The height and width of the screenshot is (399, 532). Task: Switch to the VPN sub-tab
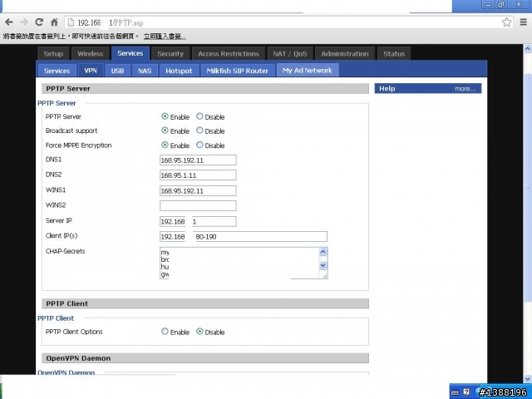pos(91,71)
